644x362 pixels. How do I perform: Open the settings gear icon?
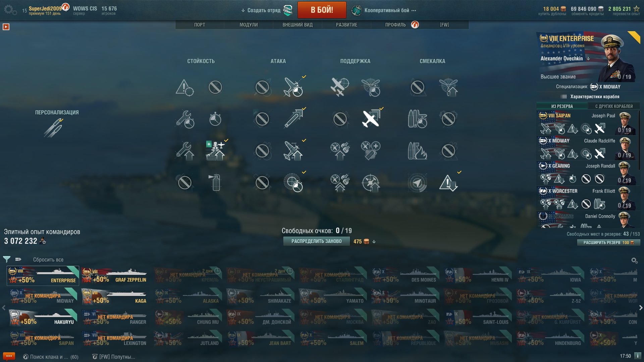9,9
